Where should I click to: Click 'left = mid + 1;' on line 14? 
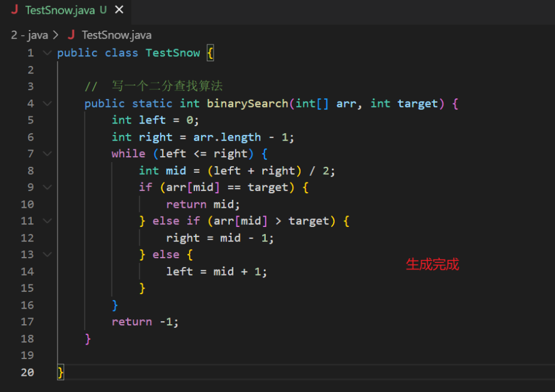[x=217, y=271]
